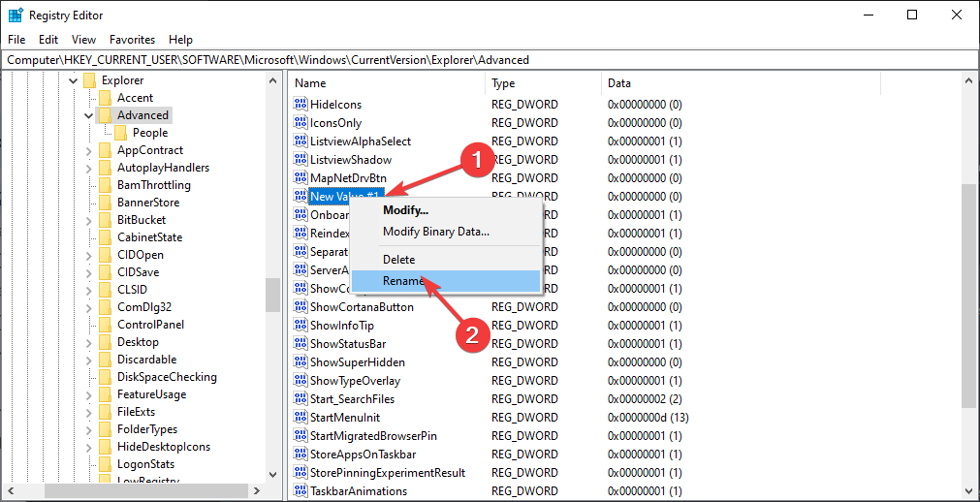980x502 pixels.
Task: Click the folder icon next to BitBucket
Action: (105, 220)
